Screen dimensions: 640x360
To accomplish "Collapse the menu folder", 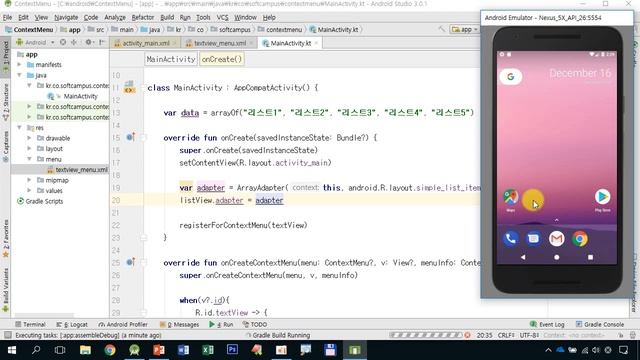I will 29,159.
